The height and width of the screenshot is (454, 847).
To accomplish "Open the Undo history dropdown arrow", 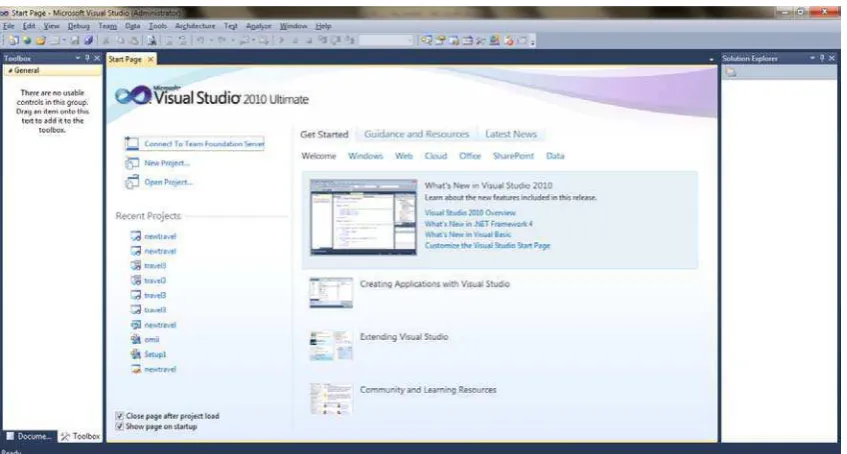I will (212, 41).
